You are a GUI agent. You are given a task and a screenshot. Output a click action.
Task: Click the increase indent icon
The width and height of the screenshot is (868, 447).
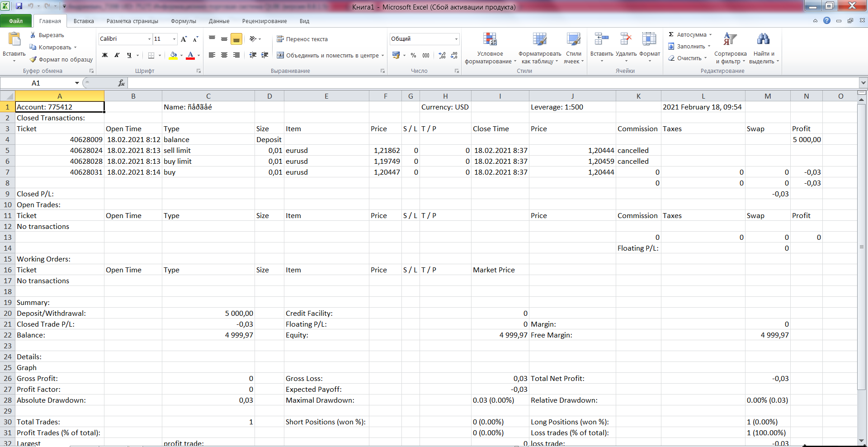click(265, 55)
